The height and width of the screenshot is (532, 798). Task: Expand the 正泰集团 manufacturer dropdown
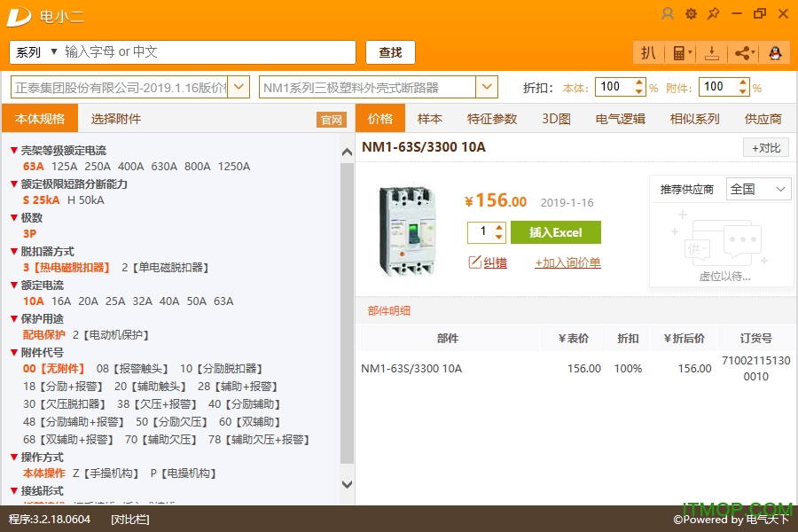(x=239, y=87)
